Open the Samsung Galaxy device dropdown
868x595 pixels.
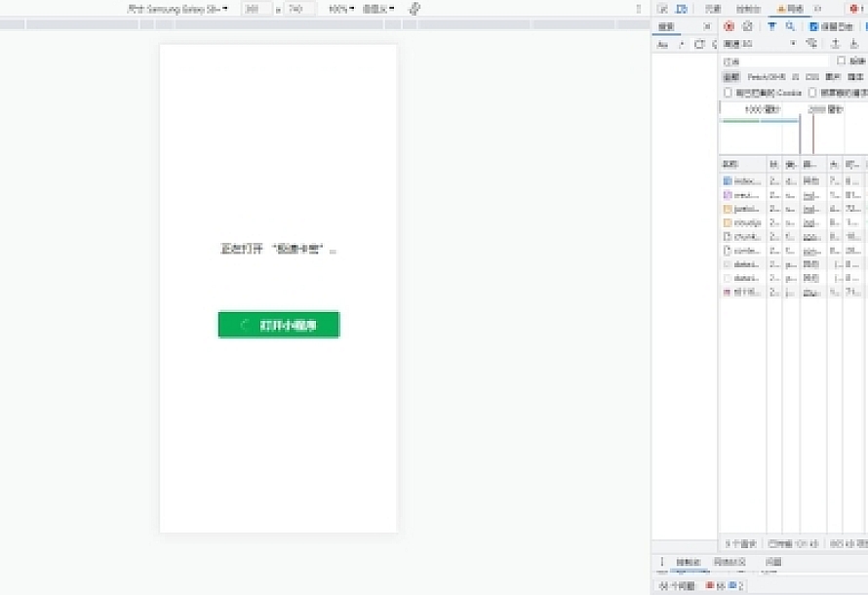tap(178, 9)
